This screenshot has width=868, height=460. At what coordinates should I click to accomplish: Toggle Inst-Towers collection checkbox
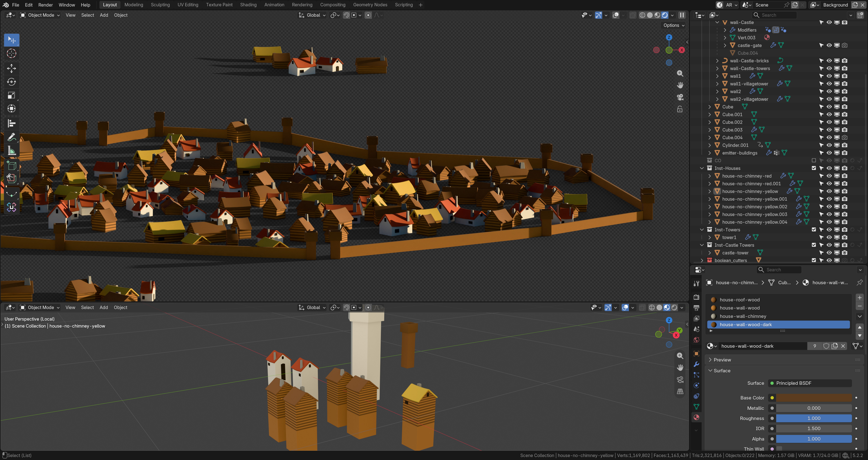coord(814,230)
